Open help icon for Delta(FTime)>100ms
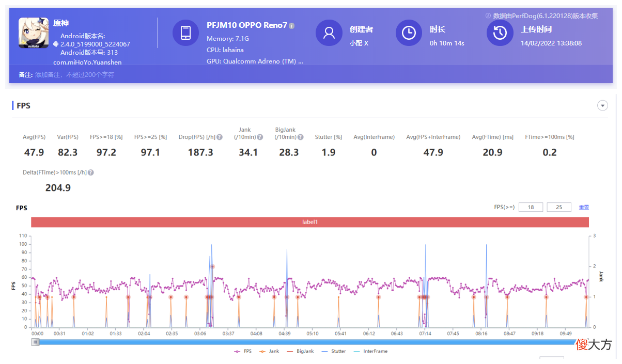622x364 pixels. [90, 173]
